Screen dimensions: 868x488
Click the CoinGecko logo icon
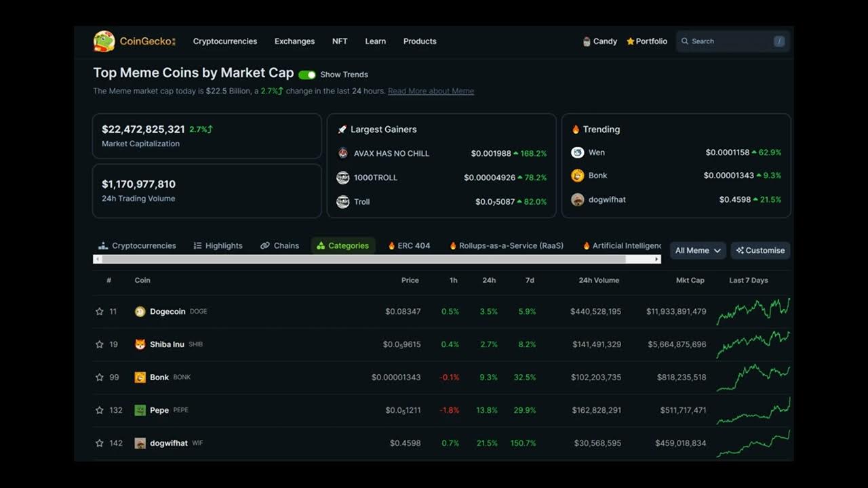[x=104, y=41]
